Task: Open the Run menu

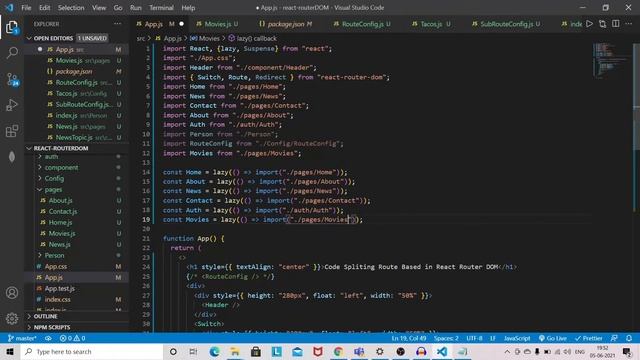Action: [136, 8]
